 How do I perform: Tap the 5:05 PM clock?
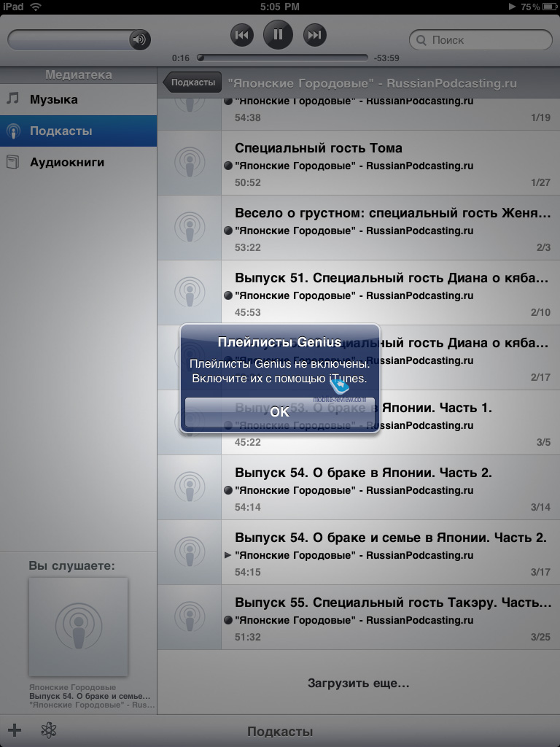pyautogui.click(x=280, y=7)
